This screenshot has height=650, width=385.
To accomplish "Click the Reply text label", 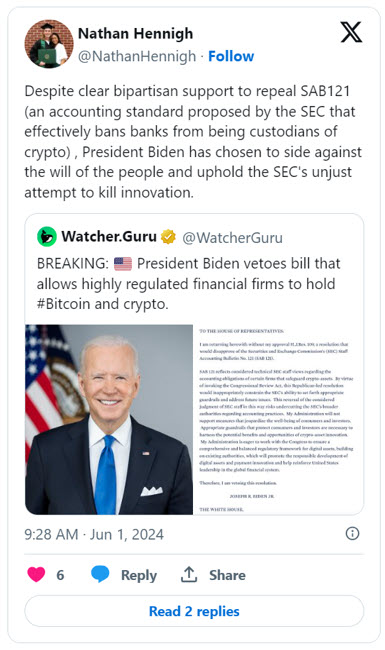I will tap(139, 575).
